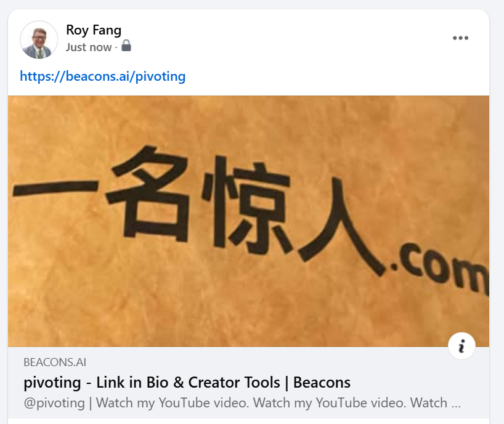Open the Just now timestamp
Screen dimensions: 504x424
coord(89,47)
